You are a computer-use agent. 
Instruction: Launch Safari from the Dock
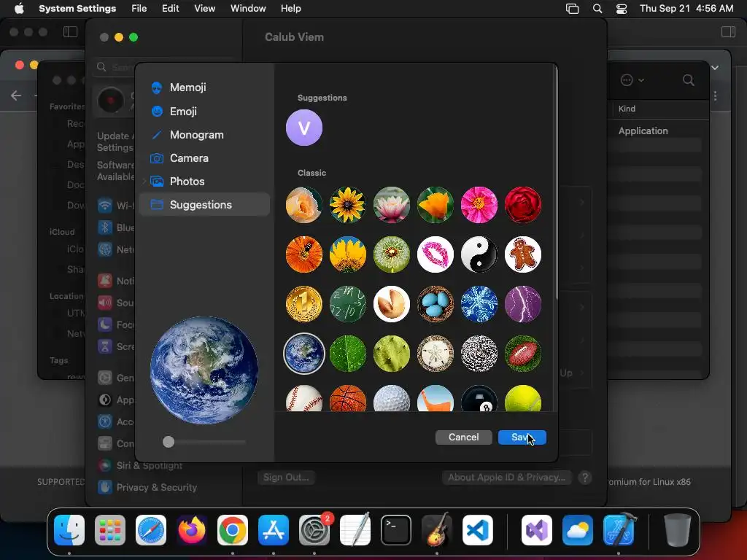pos(151,530)
